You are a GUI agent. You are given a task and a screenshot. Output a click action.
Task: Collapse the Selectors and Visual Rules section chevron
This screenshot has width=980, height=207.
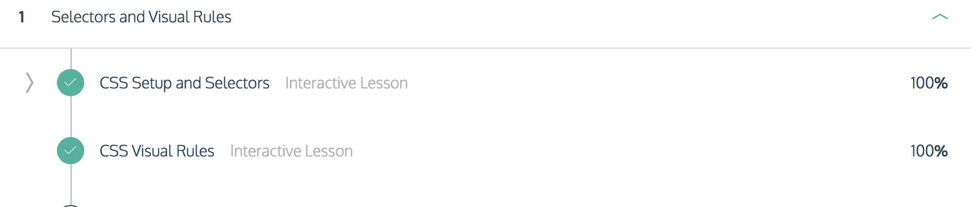point(940,17)
